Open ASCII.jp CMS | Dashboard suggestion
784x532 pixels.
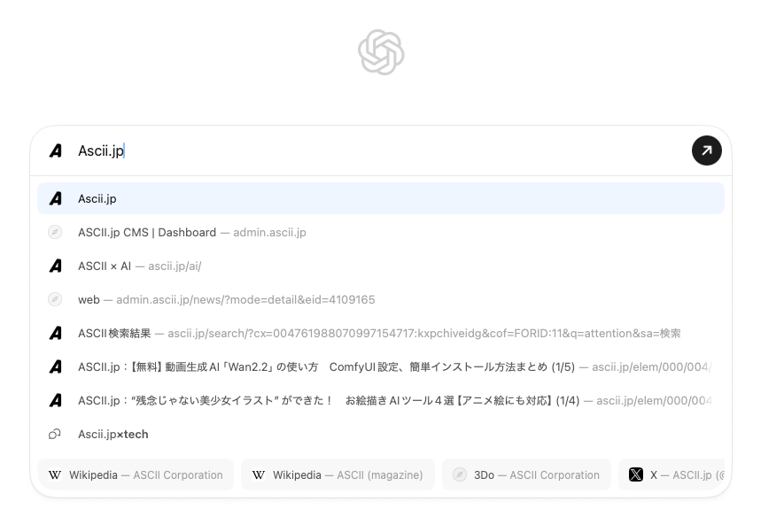point(381,232)
